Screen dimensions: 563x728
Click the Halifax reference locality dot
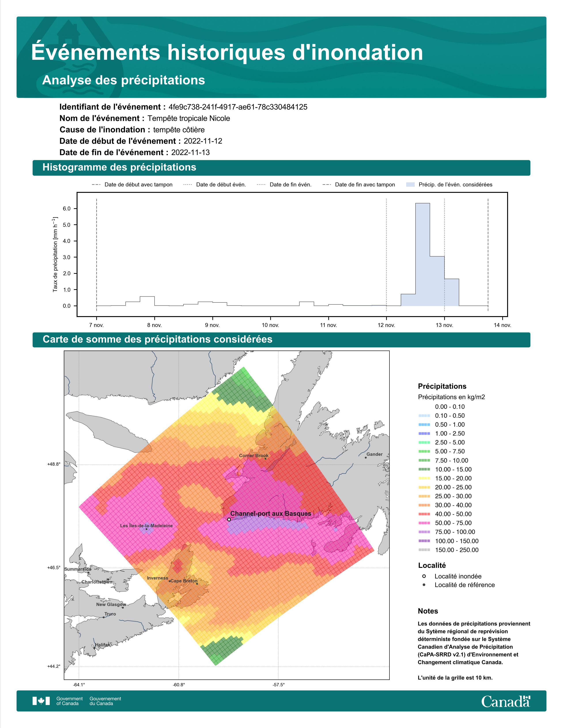94,648
